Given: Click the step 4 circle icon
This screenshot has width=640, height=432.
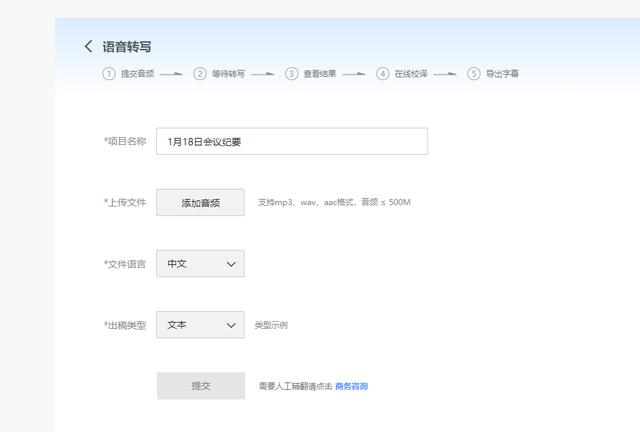Looking at the screenshot, I should (x=383, y=73).
